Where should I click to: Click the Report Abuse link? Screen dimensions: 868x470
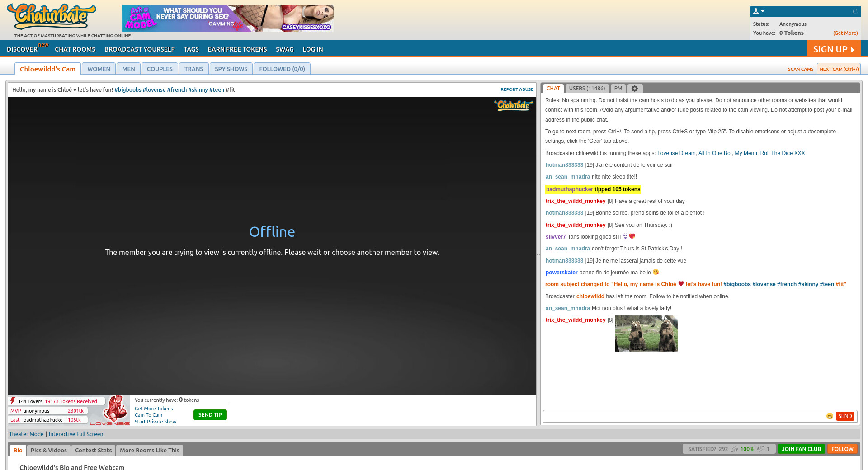pyautogui.click(x=517, y=89)
